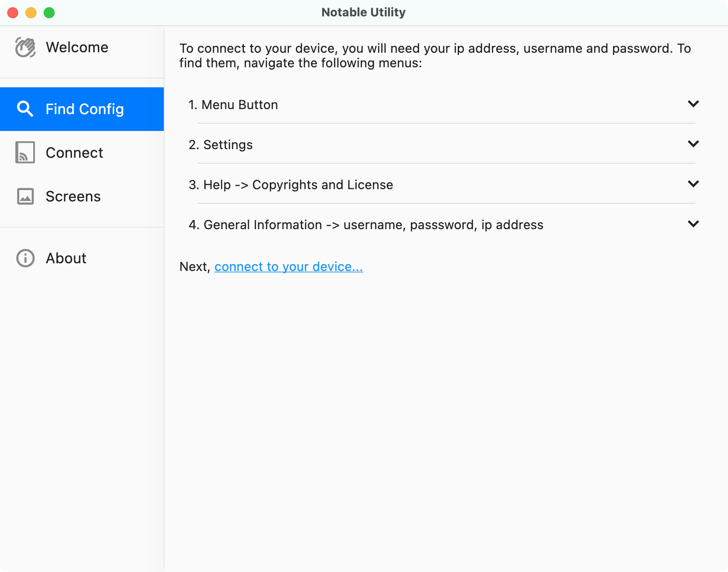Click the picture icon next to Screens
Image resolution: width=728 pixels, height=572 pixels.
click(x=25, y=196)
